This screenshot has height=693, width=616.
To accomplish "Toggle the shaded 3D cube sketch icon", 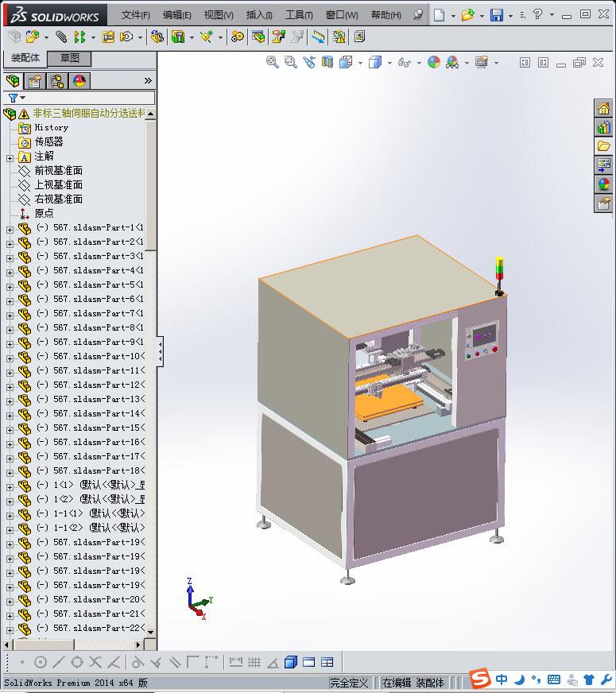I will [x=290, y=662].
